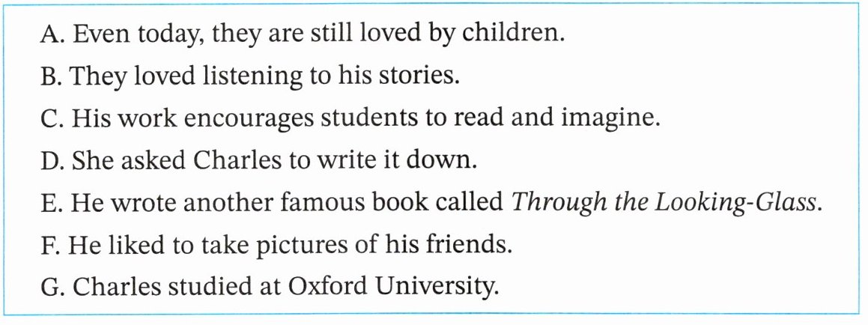This screenshot has height=325, width=868.
Task: Click the italic title "Through the Looking-Glass"
Action: pos(710,203)
